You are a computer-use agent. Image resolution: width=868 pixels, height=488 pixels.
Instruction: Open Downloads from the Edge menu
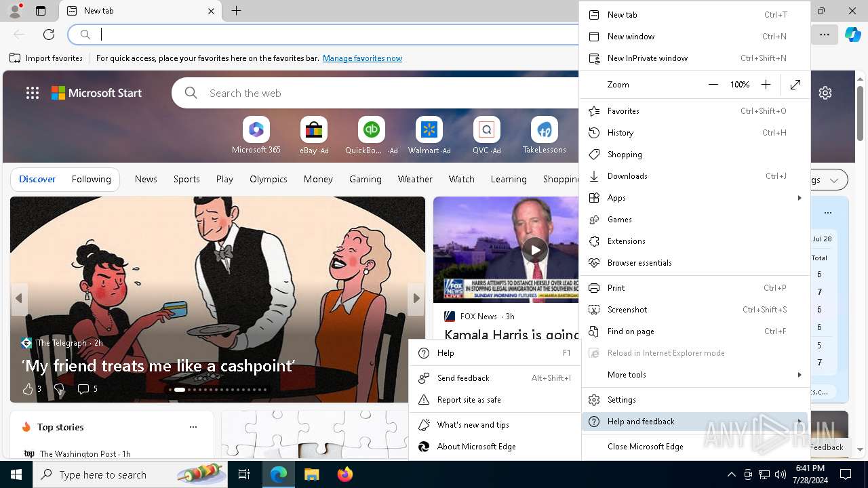pyautogui.click(x=695, y=176)
